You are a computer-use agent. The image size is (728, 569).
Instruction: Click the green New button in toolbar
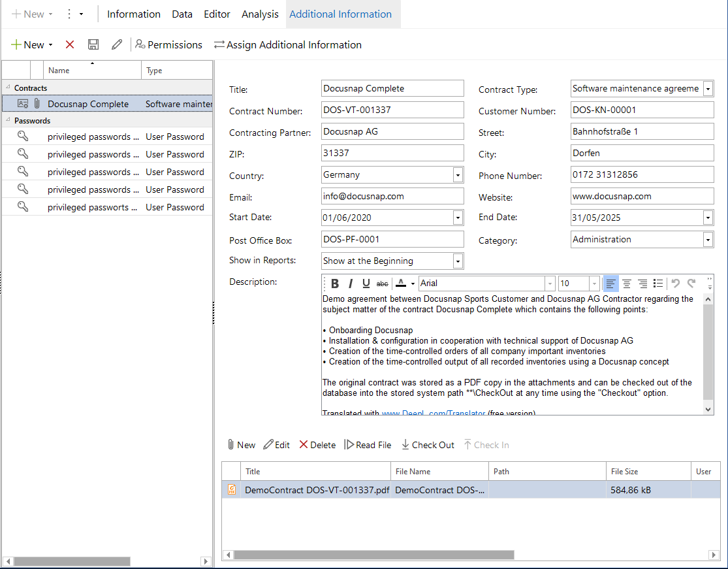tap(28, 44)
